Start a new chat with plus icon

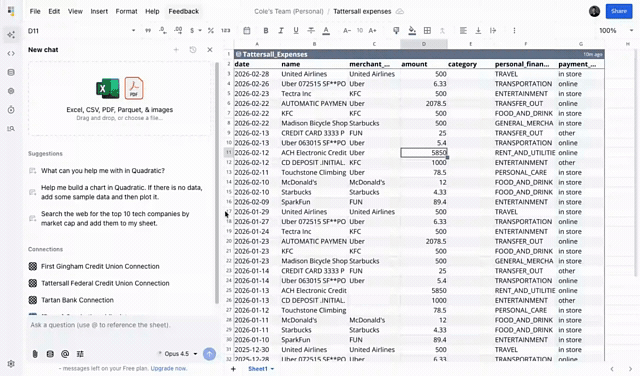coord(176,50)
